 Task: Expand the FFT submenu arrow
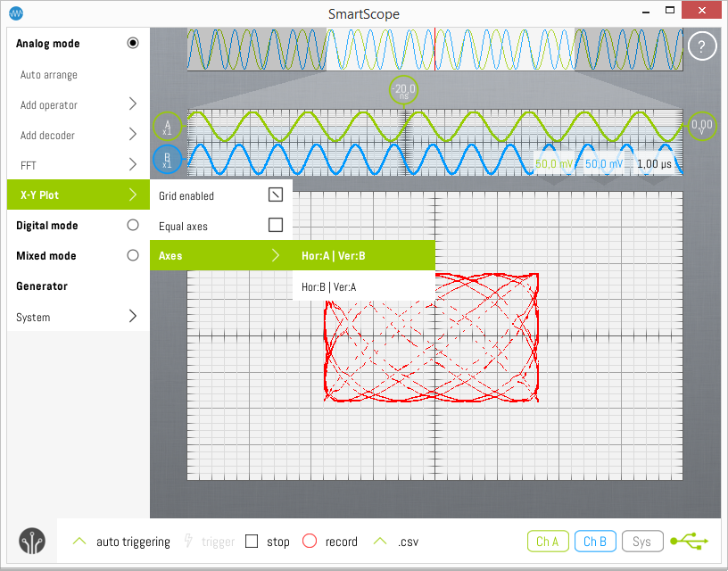tap(133, 165)
